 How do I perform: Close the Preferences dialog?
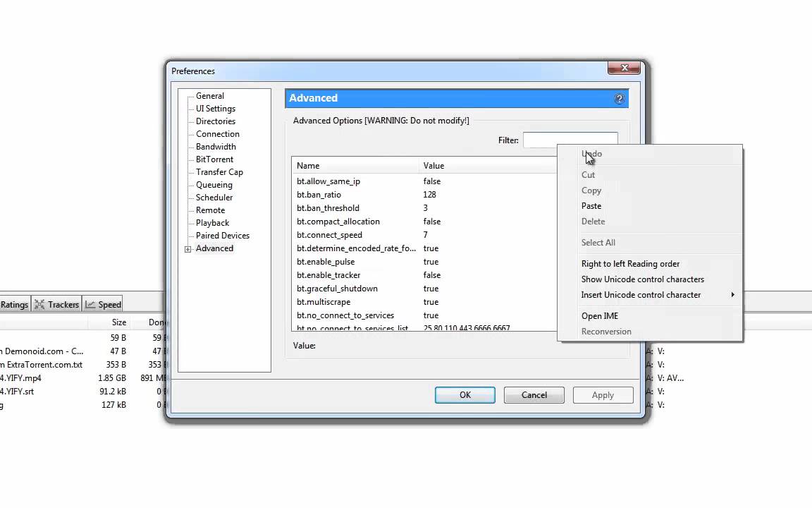coord(624,68)
